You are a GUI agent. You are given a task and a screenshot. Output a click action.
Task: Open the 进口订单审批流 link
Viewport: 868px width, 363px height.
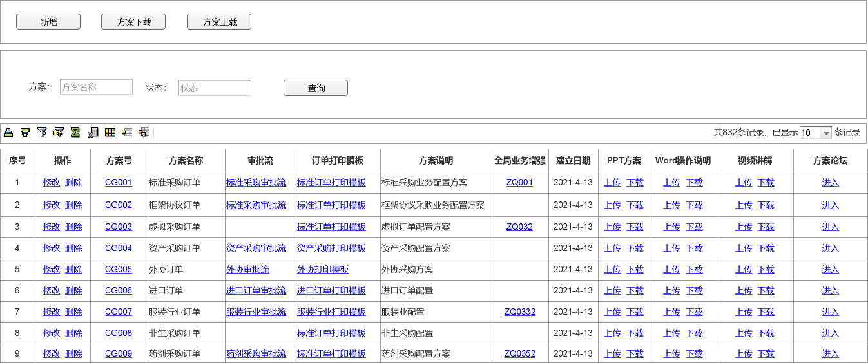pos(256,291)
